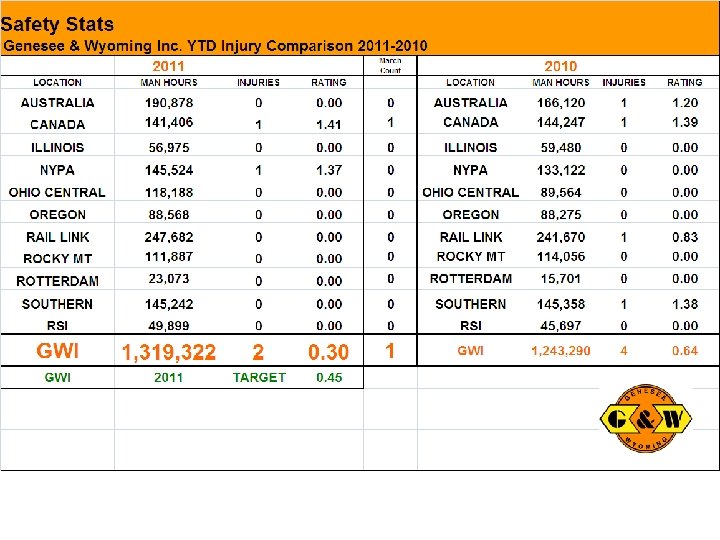Click Southern 2010 rating 1.38
The height and width of the screenshot is (540, 720).
(x=685, y=304)
